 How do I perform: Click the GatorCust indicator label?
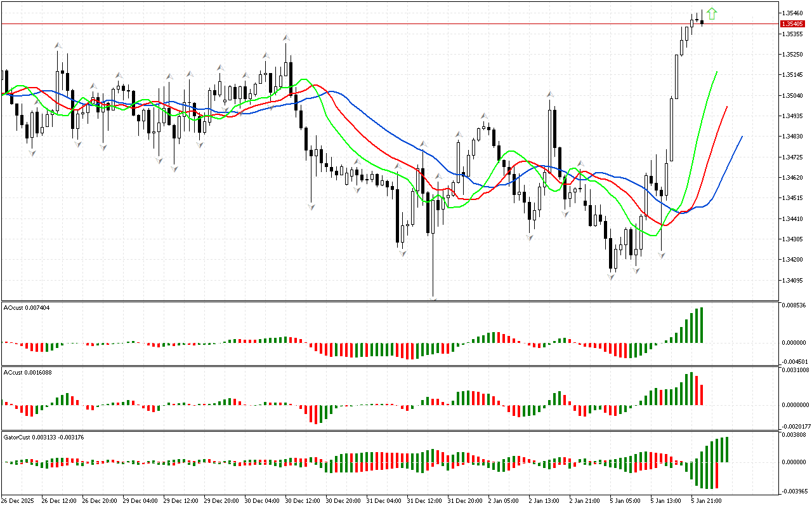[x=43, y=437]
